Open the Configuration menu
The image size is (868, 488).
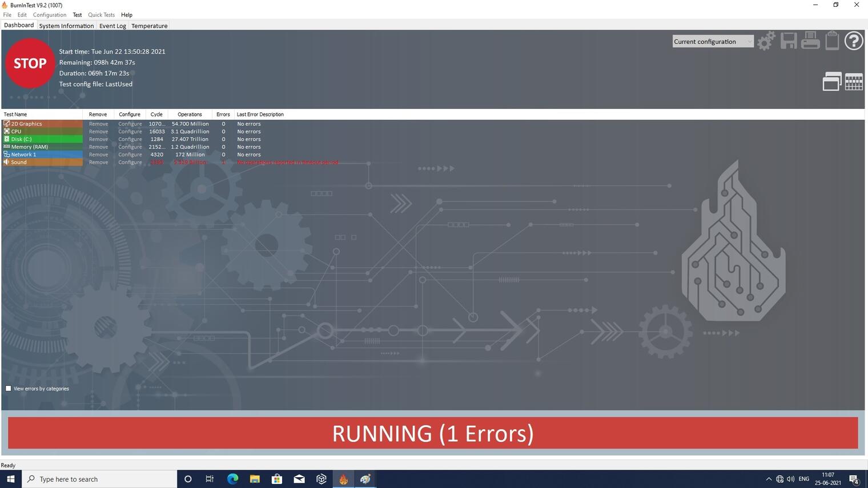50,15
